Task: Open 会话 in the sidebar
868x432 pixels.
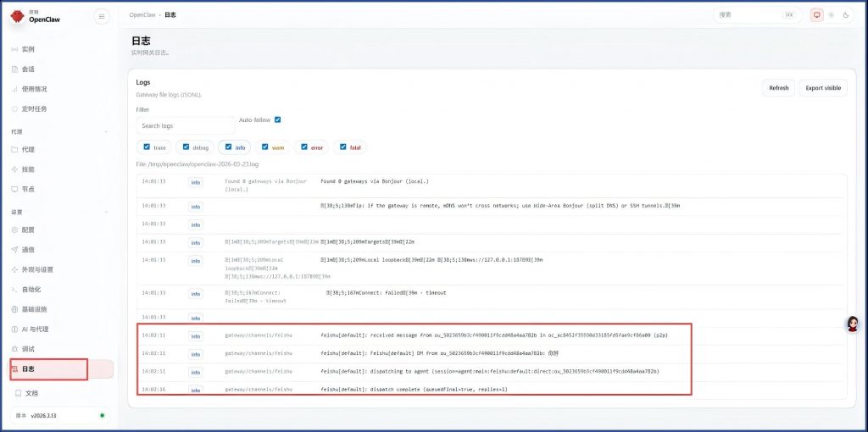Action: point(28,69)
